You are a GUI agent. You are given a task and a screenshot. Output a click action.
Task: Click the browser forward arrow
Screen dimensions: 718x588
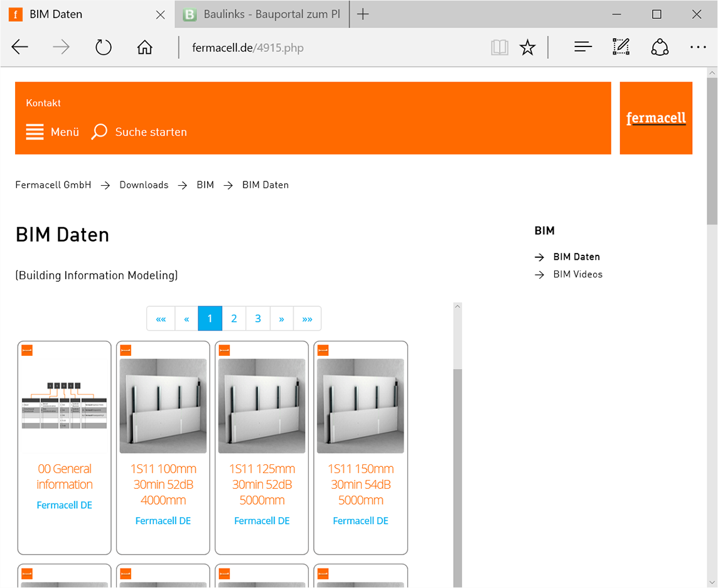point(61,47)
